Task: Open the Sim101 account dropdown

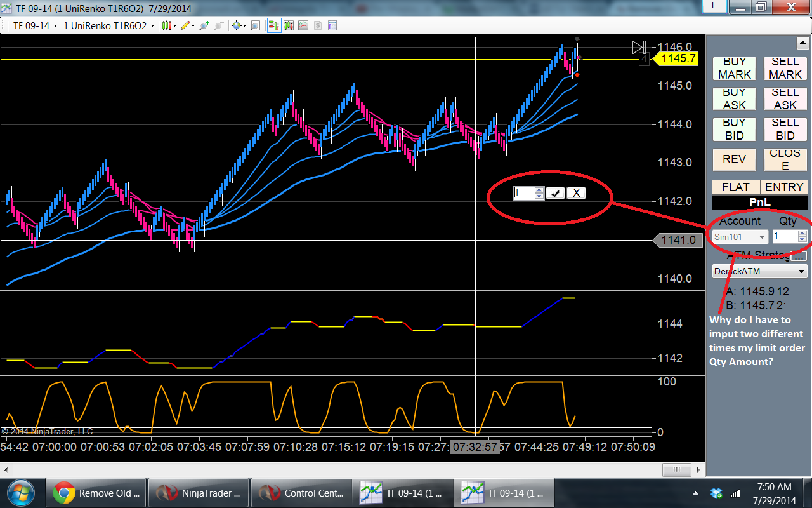Action: [740, 237]
